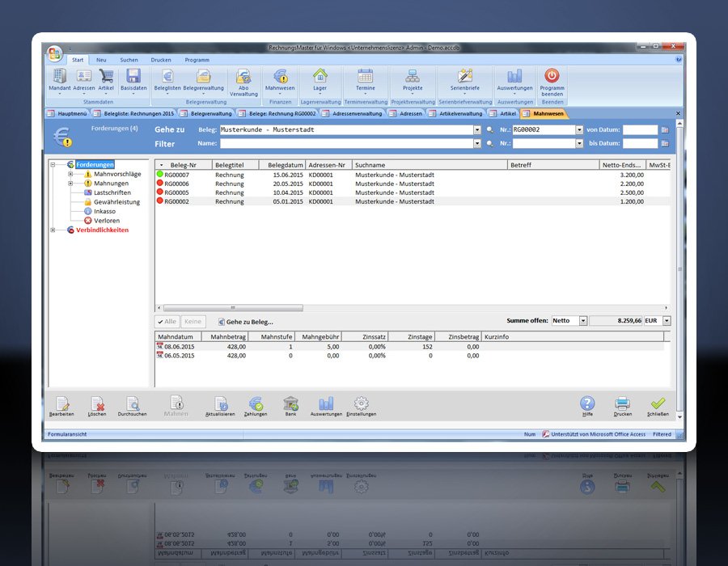Screen dimensions: 728x566
Task: Select the RG00007 invoice row
Action: click(x=413, y=175)
